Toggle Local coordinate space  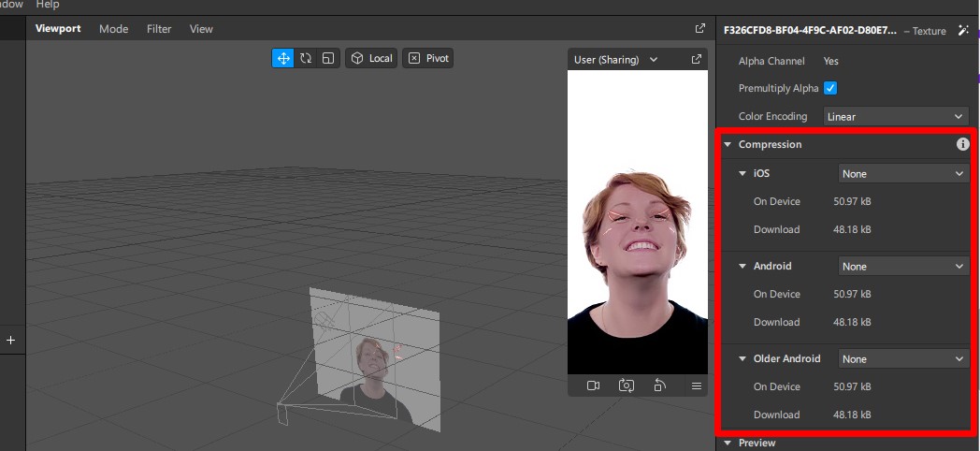371,58
